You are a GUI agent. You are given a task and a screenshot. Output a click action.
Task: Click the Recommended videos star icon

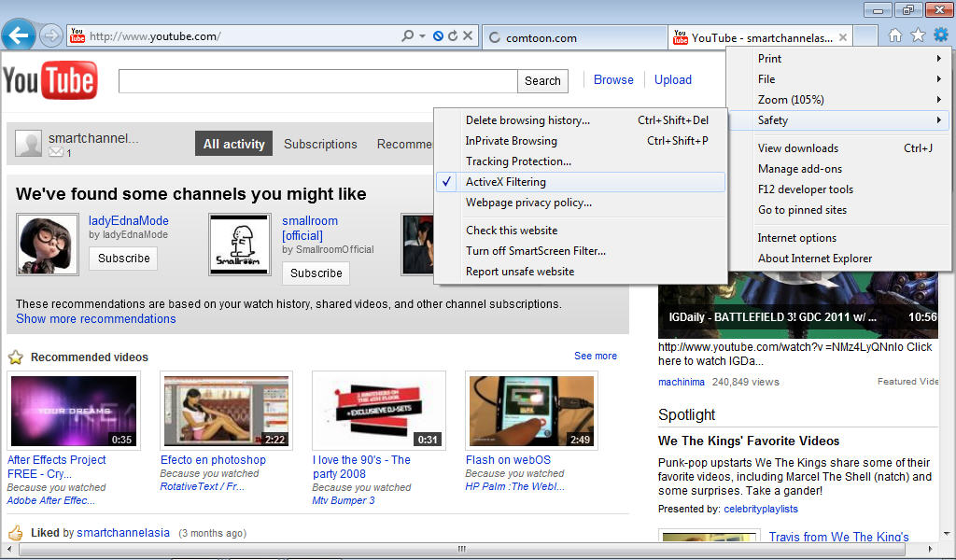[16, 357]
